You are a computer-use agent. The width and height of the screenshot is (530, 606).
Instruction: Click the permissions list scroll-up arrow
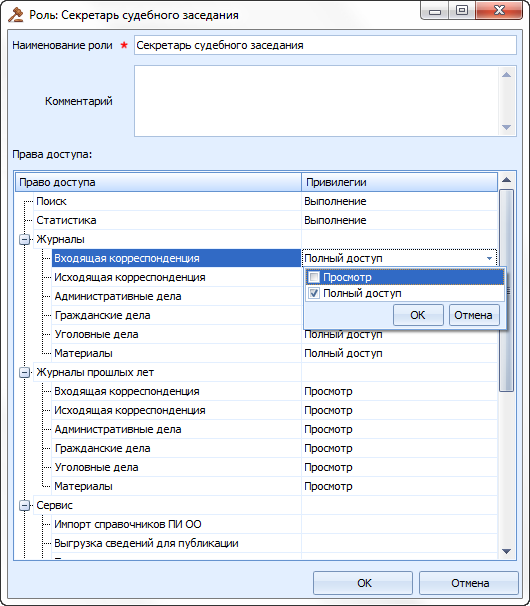pyautogui.click(x=506, y=180)
